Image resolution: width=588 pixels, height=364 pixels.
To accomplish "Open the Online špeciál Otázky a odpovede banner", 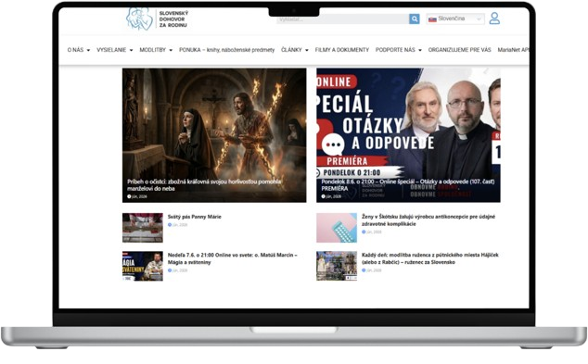I will tap(408, 135).
